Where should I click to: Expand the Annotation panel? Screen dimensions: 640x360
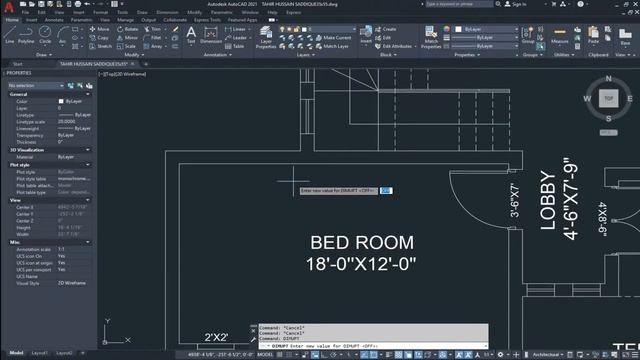pyautogui.click(x=218, y=55)
